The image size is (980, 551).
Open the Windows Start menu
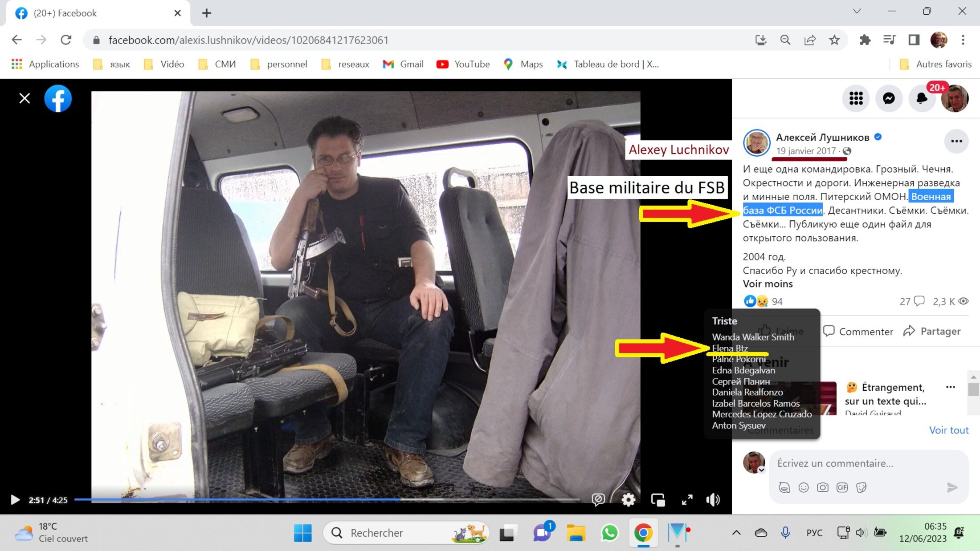(x=303, y=533)
